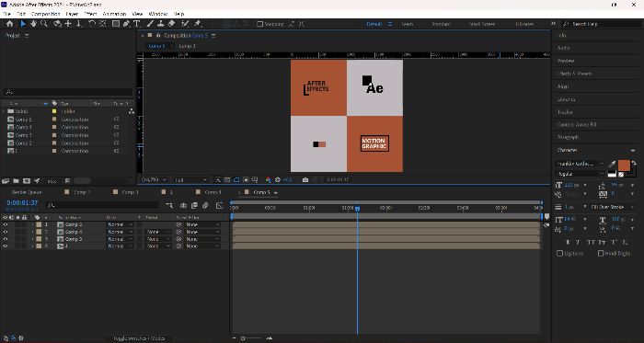Viewport: 644px width, 343px height.
Task: Open the Window menu in menu bar
Action: click(158, 14)
